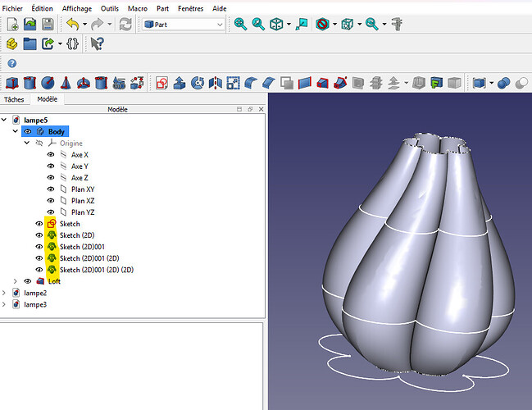
Task: Click the Refresh recompute icon
Action: point(125,25)
